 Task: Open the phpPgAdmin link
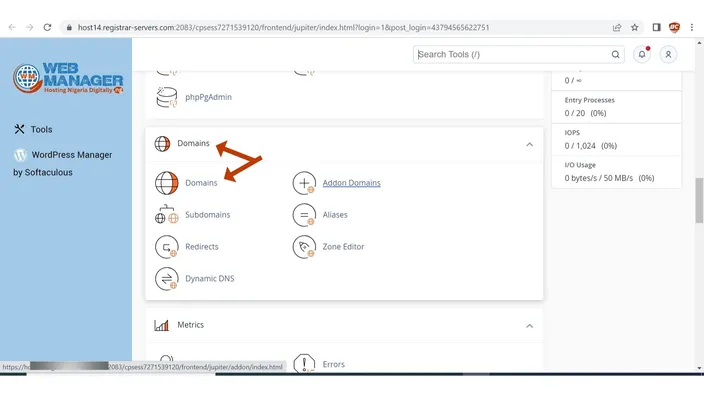(208, 97)
